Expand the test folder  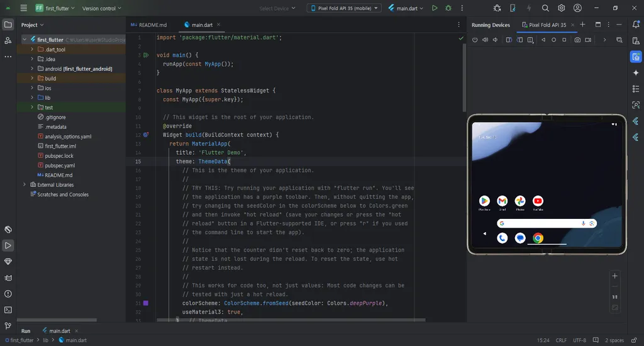coord(32,107)
